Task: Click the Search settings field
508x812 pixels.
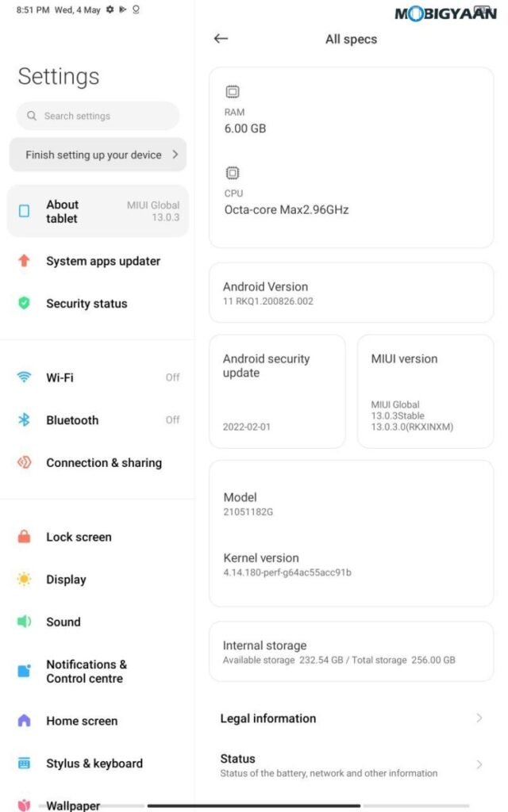Action: (x=98, y=116)
